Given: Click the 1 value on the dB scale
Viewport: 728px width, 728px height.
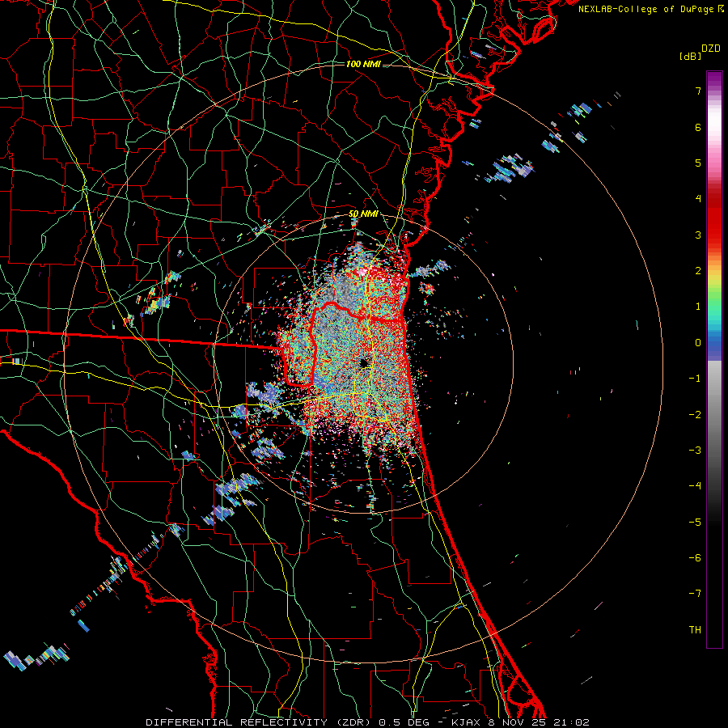Looking at the screenshot, I should click(698, 307).
